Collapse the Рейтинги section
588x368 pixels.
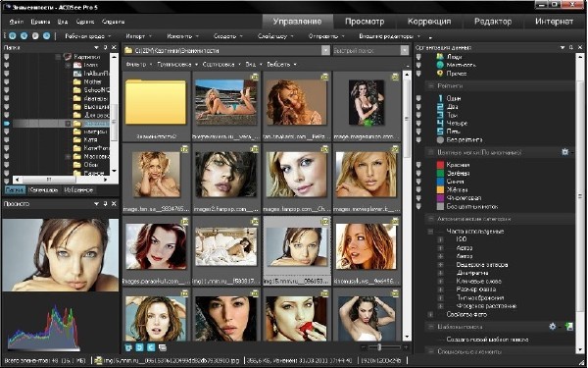click(x=430, y=86)
